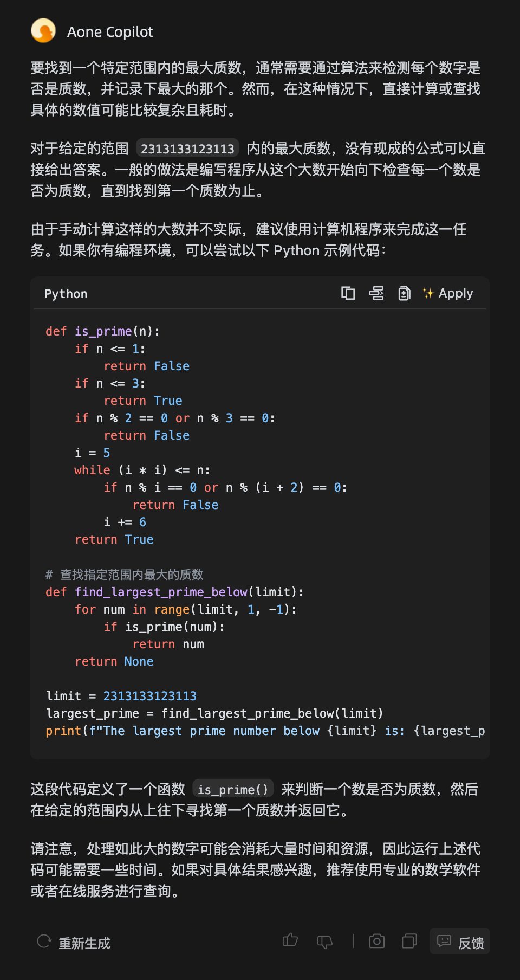Click the Chinese comment line in code

tap(125, 575)
